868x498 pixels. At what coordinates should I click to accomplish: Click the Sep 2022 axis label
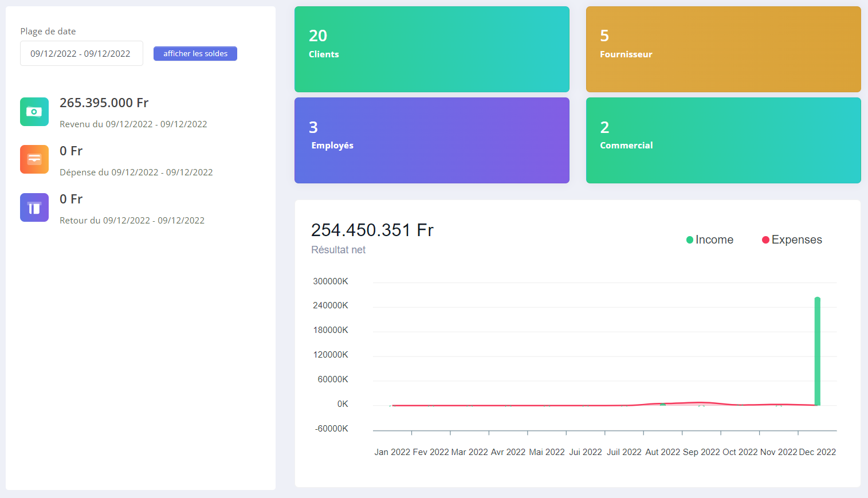[x=701, y=452]
